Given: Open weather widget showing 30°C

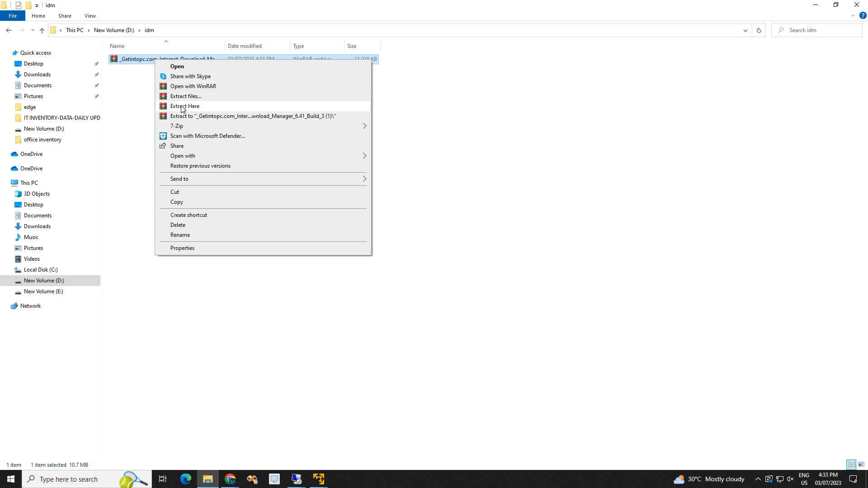Looking at the screenshot, I should [709, 479].
